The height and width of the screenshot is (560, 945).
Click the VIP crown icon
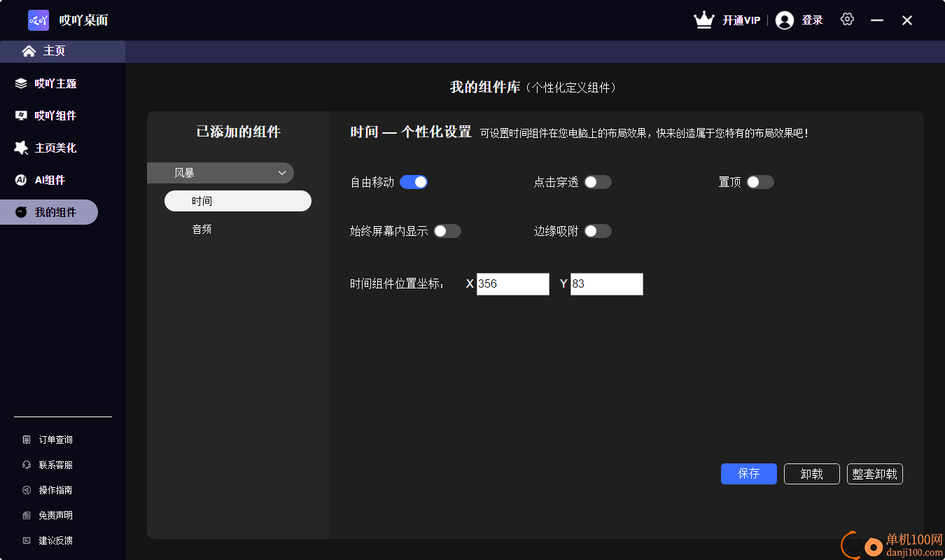703,20
